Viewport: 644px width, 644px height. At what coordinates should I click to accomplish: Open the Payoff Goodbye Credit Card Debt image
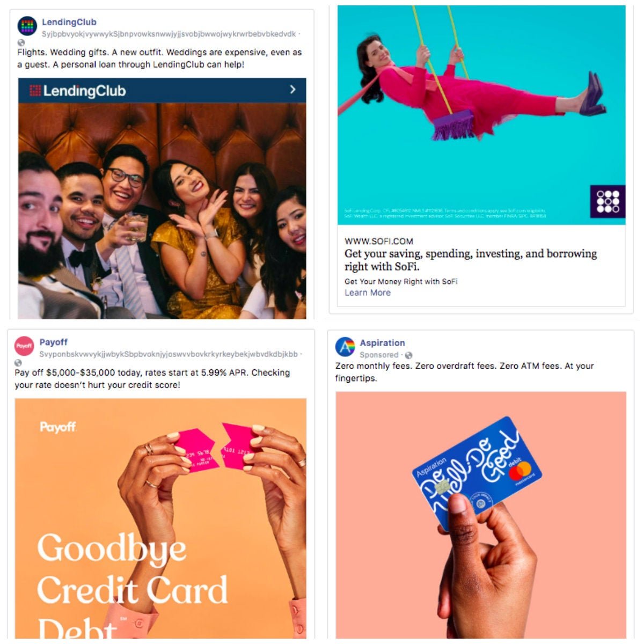pyautogui.click(x=160, y=518)
